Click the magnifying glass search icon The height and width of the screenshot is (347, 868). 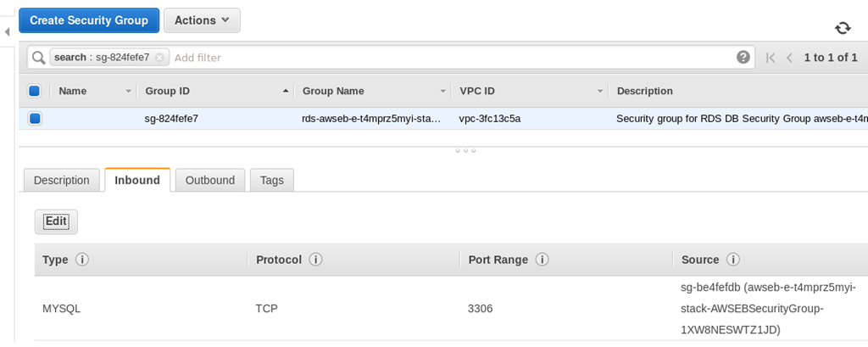[38, 58]
